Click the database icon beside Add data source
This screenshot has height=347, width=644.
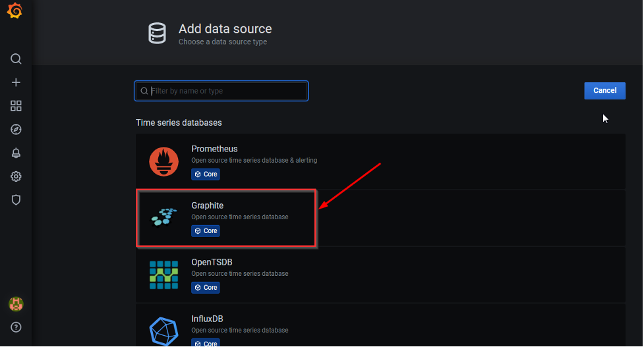tap(157, 34)
